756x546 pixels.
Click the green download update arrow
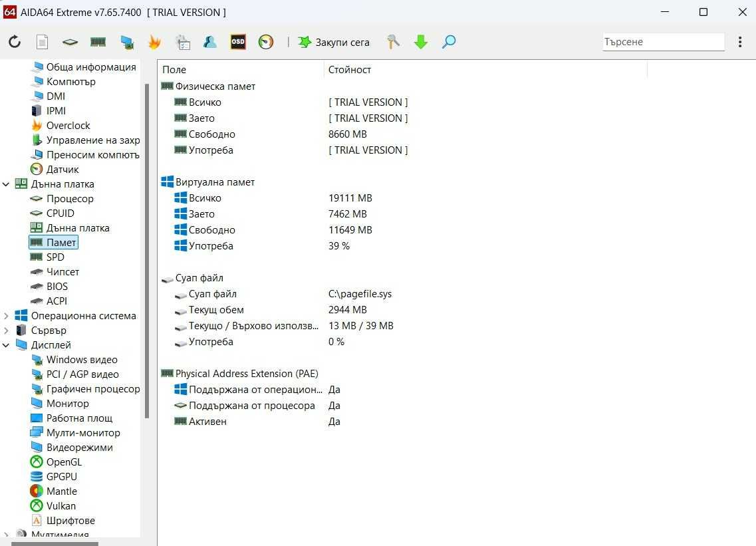point(421,42)
